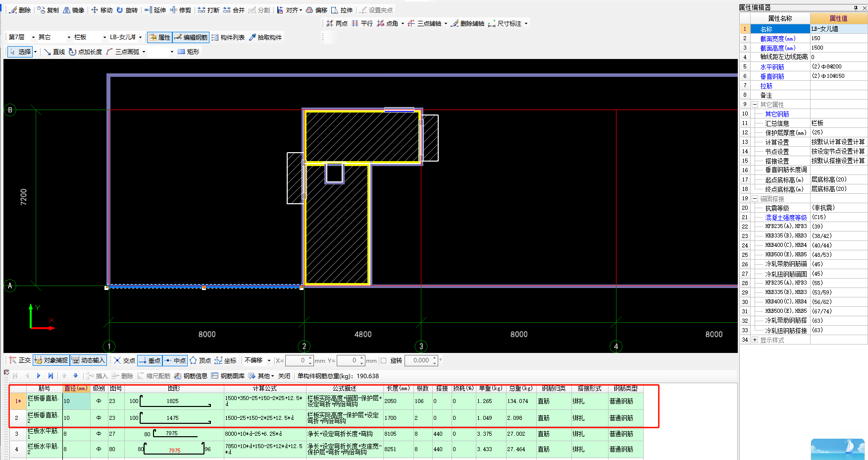Select the 直线 line drawing tool
Image resolution: width=868 pixels, height=460 pixels.
tap(54, 52)
